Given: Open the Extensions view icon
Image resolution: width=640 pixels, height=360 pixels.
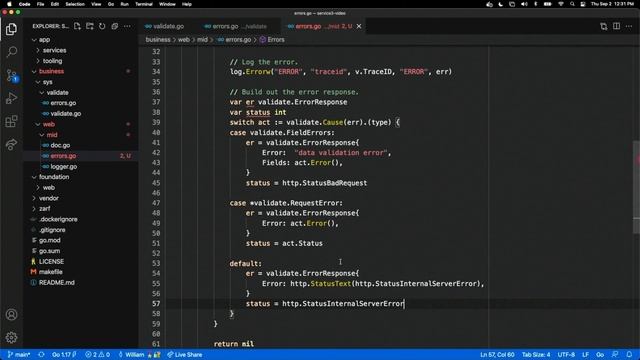Looking at the screenshot, I should pos(11,121).
